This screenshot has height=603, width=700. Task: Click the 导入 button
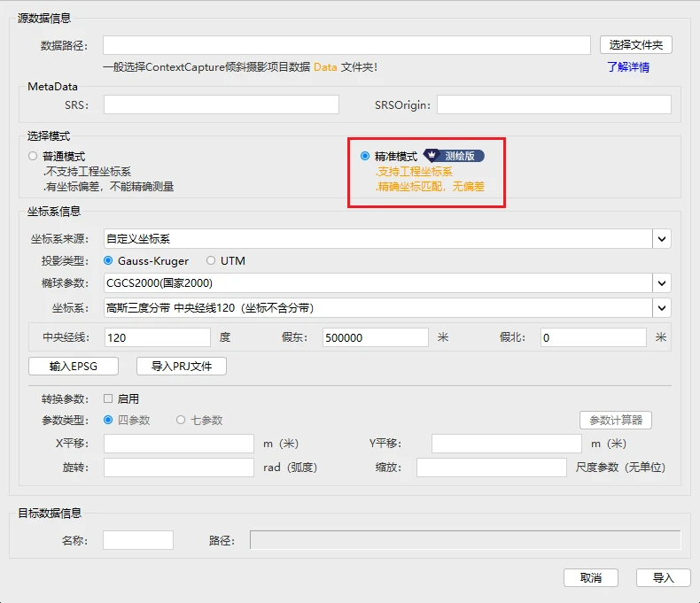tap(663, 578)
